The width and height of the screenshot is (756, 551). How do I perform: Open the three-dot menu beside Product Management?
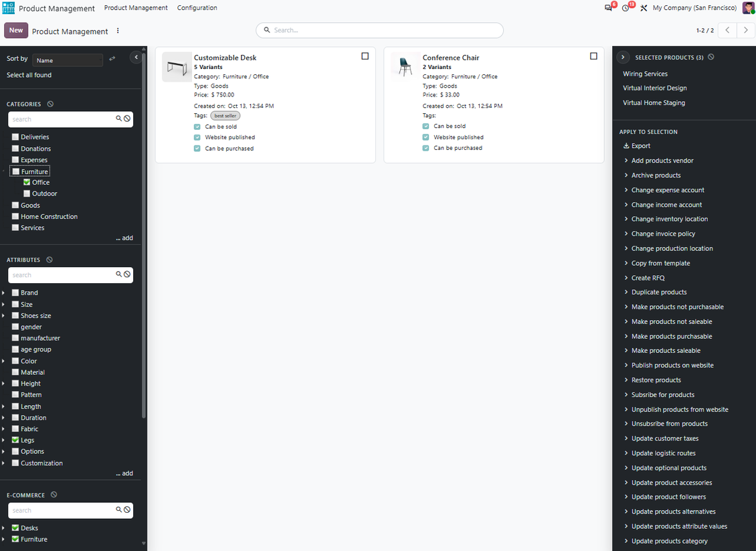coord(118,31)
